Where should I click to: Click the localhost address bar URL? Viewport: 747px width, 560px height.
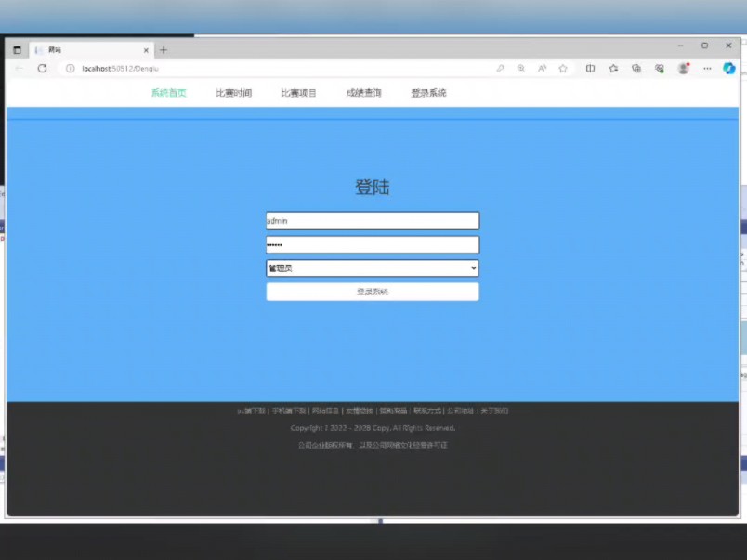tap(120, 69)
